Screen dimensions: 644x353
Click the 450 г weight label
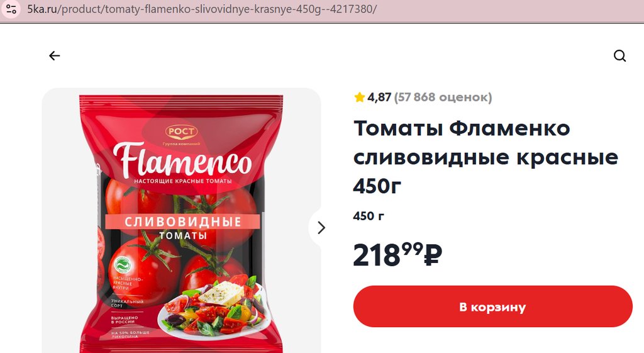pyautogui.click(x=369, y=216)
